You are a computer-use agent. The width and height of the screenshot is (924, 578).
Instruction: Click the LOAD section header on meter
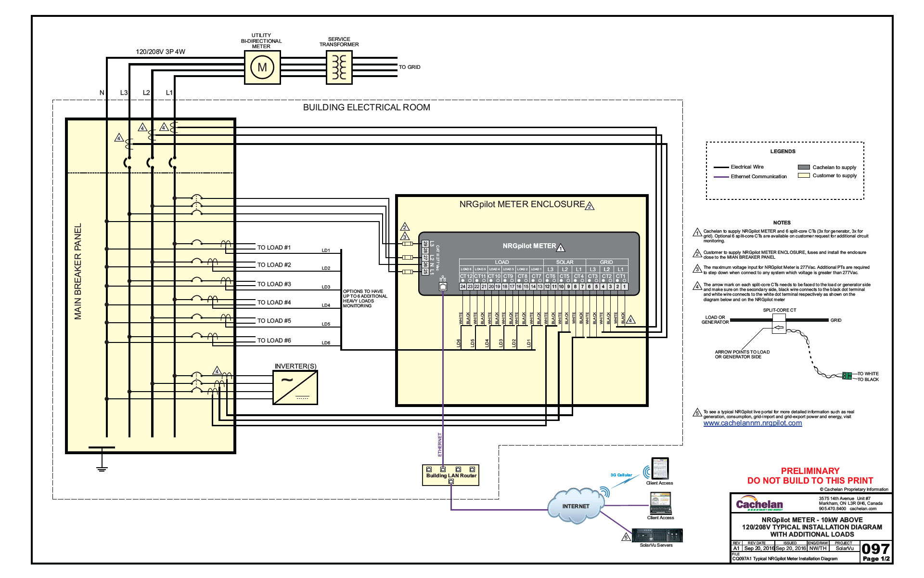pos(502,262)
